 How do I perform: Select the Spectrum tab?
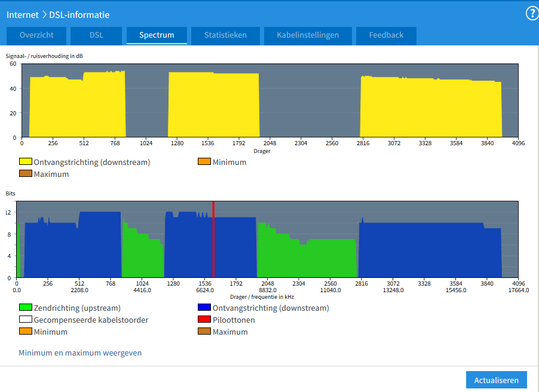pos(157,35)
